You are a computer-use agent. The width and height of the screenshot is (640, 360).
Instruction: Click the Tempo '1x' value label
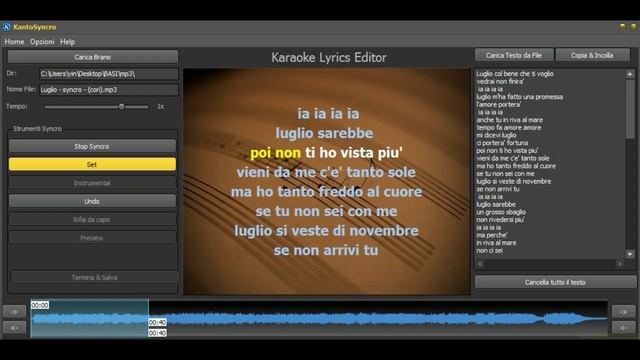161,107
